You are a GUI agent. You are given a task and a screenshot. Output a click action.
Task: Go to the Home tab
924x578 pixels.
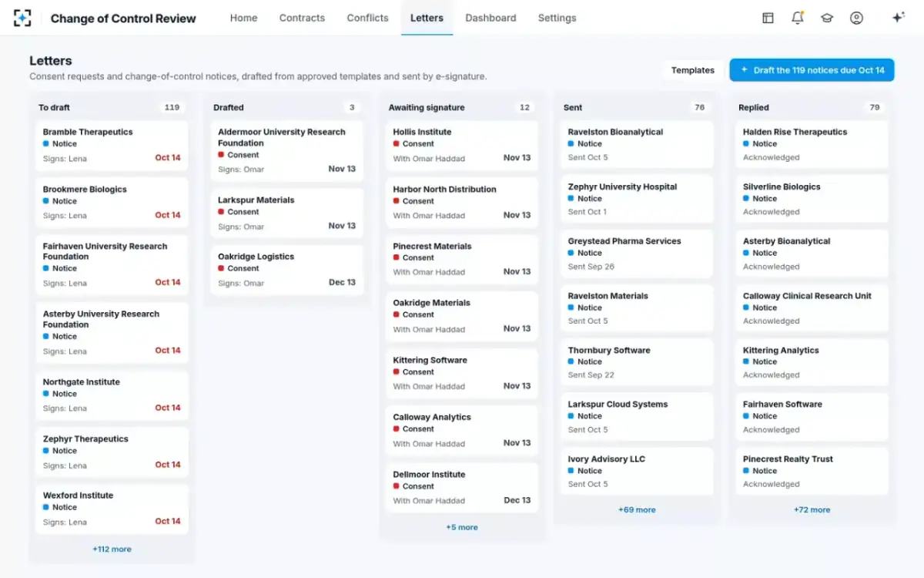[x=243, y=18]
